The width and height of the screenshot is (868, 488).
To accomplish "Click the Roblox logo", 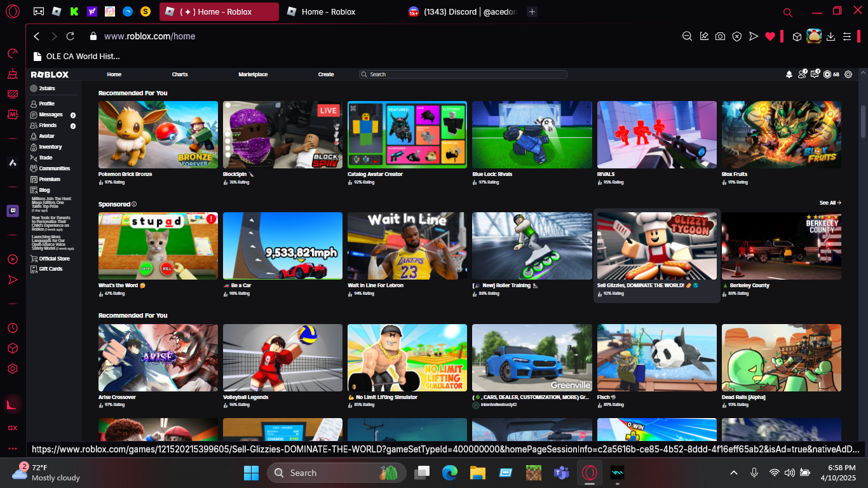I will point(50,74).
